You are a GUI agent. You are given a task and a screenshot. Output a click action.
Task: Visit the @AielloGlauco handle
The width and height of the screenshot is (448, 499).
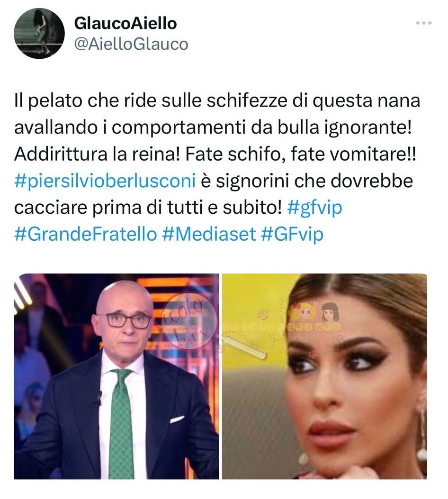(131, 44)
